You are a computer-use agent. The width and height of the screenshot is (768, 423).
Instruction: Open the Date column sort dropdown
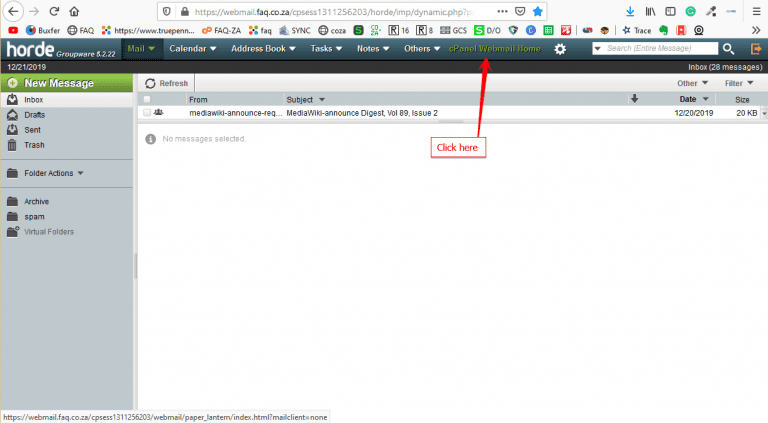click(706, 99)
